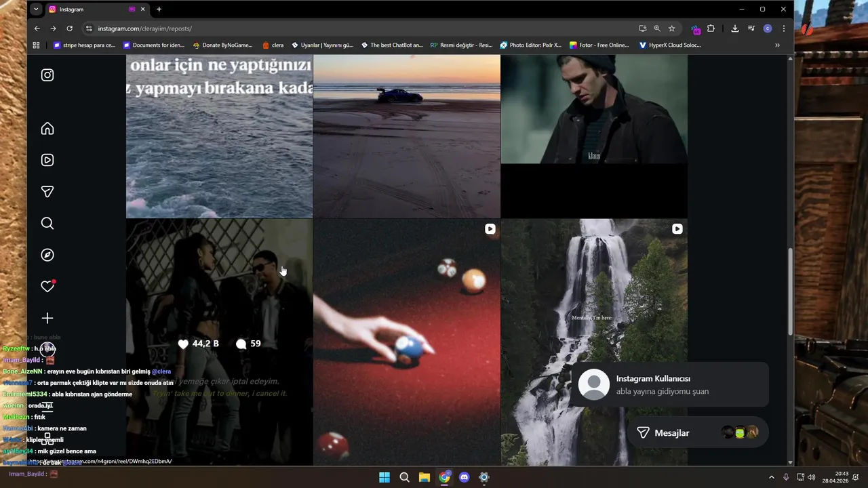Open the 'clera' bookmark
Viewport: 868px width, 488px height.
click(x=273, y=45)
